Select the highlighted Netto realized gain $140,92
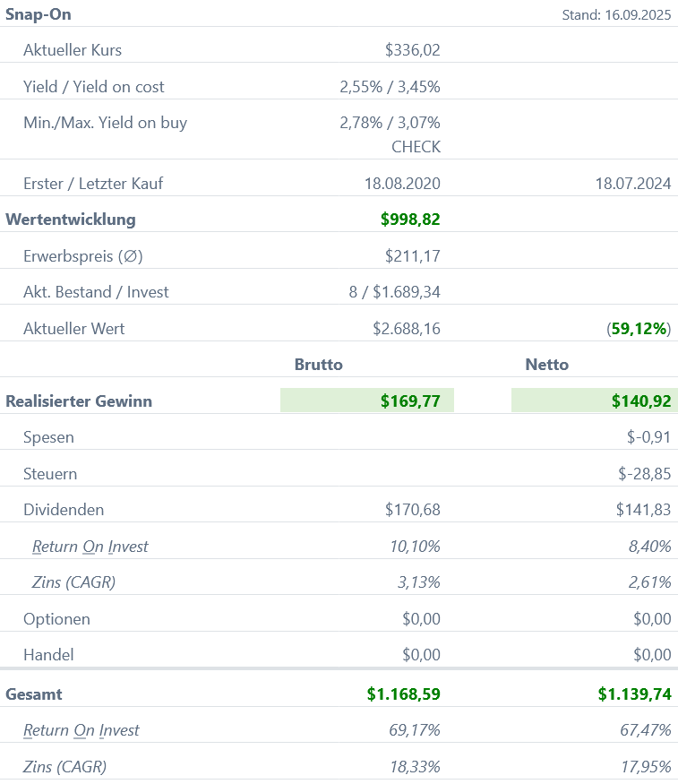This screenshot has width=678, height=784. point(641,401)
